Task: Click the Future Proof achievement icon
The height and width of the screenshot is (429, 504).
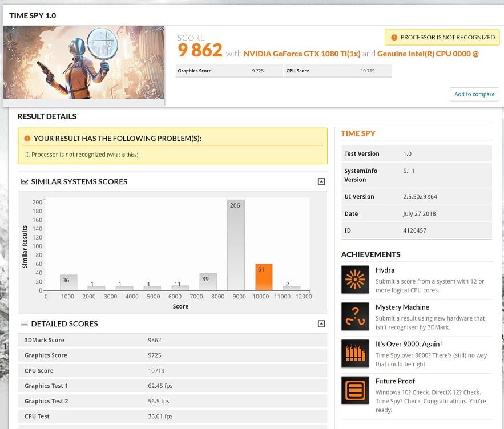Action: coord(355,391)
